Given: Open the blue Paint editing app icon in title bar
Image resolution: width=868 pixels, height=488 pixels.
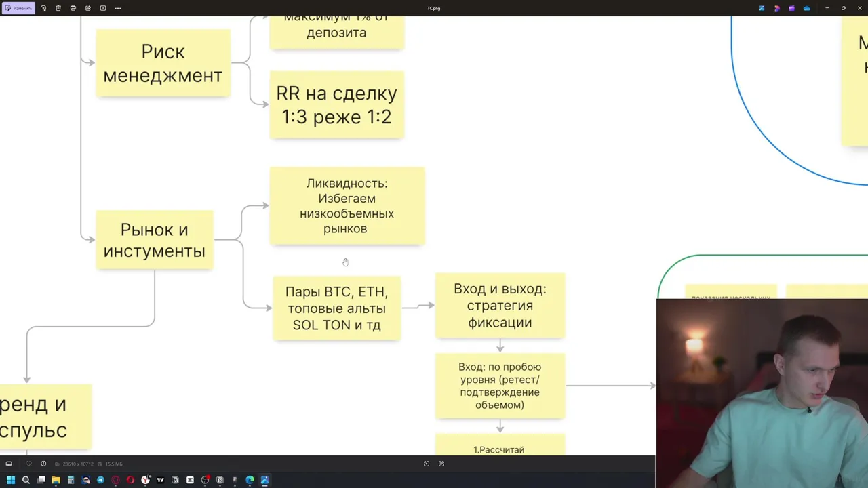Looking at the screenshot, I should pyautogui.click(x=762, y=8).
